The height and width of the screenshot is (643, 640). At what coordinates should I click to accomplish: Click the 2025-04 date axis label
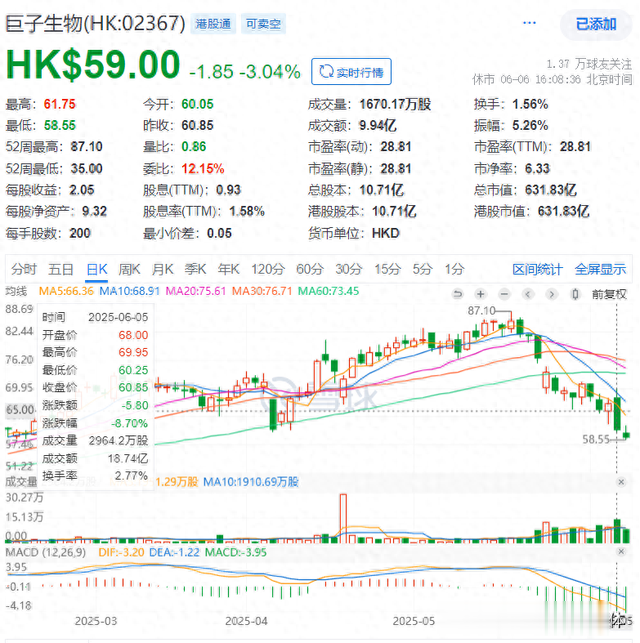point(246,621)
